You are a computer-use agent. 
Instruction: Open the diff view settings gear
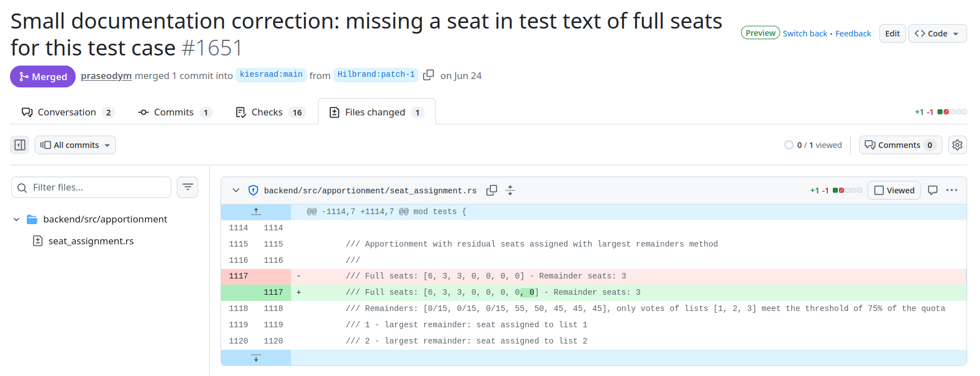pyautogui.click(x=957, y=145)
